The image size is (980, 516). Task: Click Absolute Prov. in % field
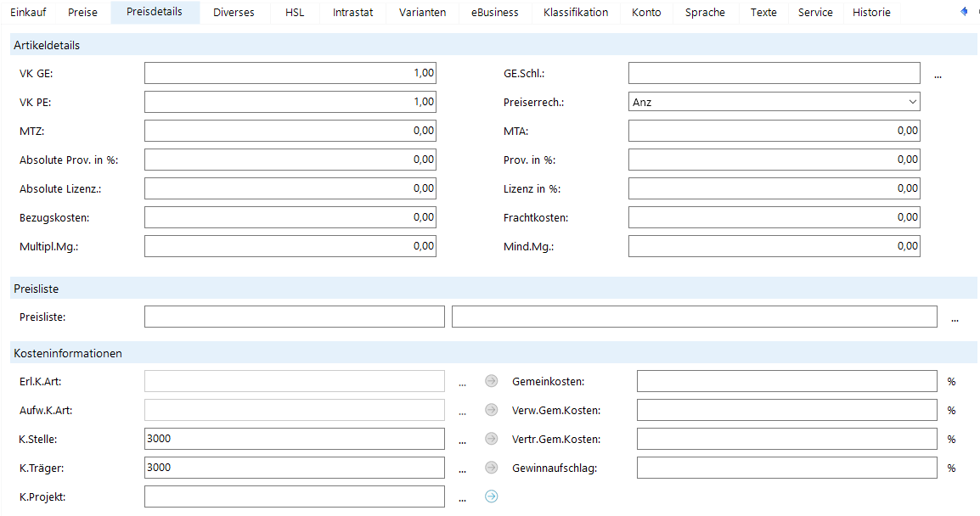pos(290,160)
